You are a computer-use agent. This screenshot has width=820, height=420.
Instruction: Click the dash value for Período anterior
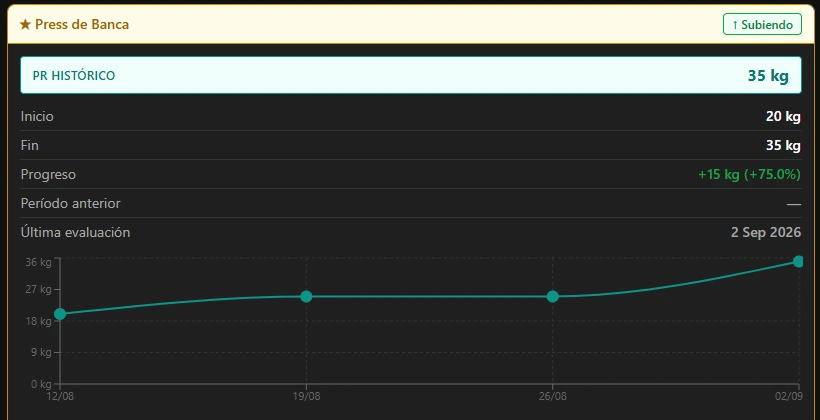point(794,203)
